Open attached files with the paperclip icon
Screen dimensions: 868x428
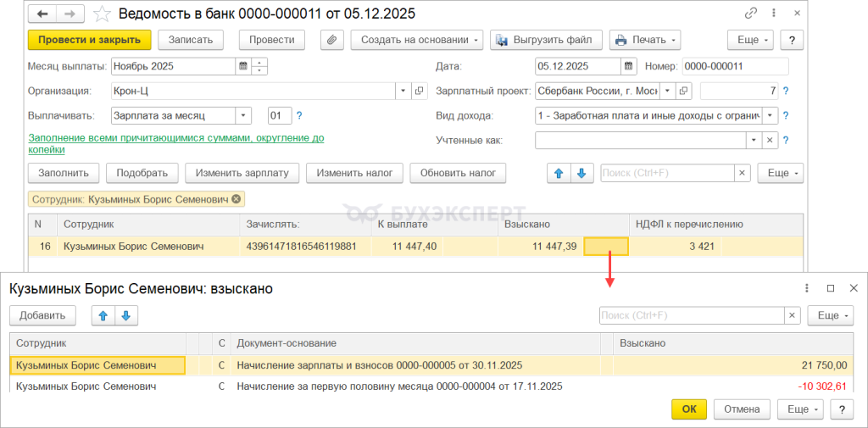click(x=332, y=40)
